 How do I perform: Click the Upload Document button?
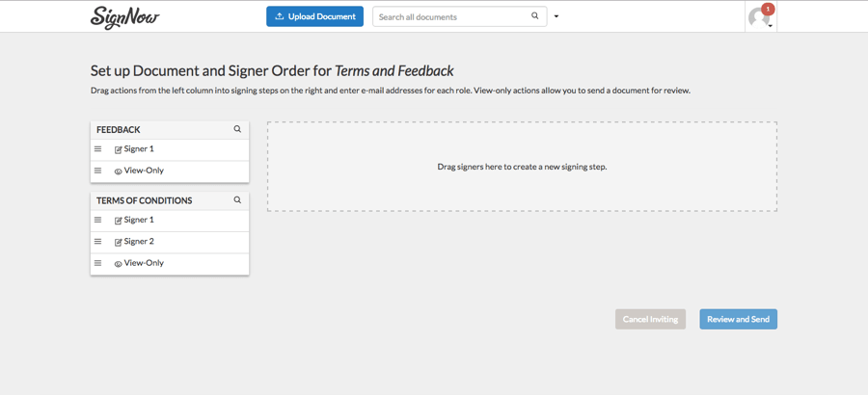click(314, 16)
